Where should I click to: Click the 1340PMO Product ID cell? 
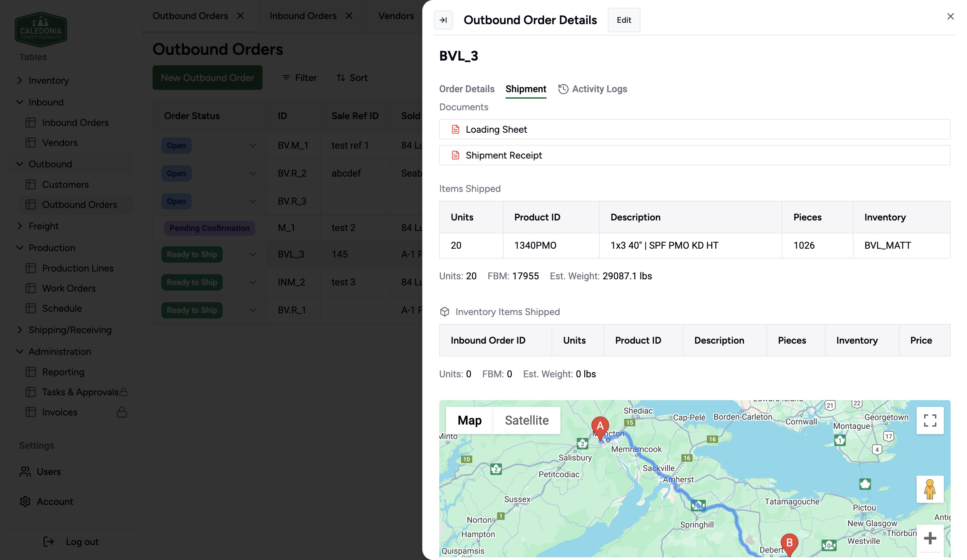551,245
